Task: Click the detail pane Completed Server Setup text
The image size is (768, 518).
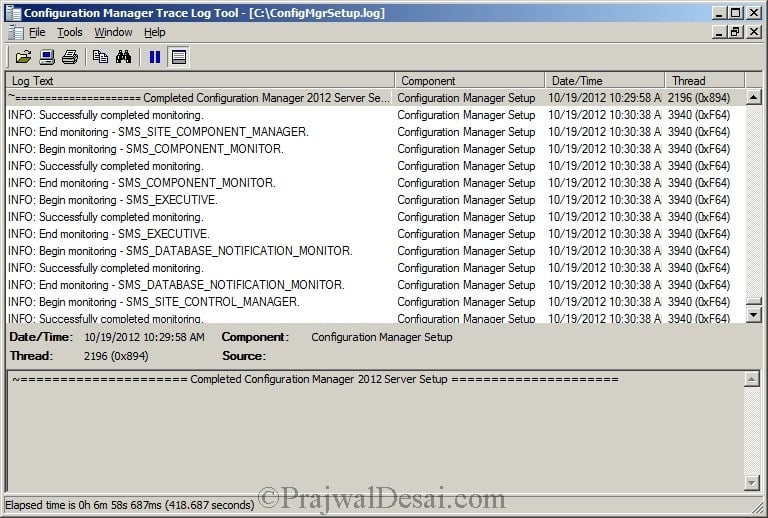Action: tap(315, 379)
